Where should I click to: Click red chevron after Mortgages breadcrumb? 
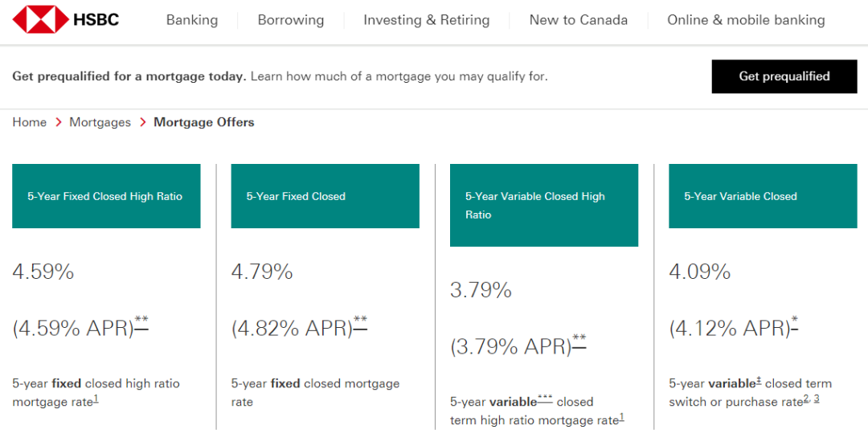pyautogui.click(x=142, y=122)
